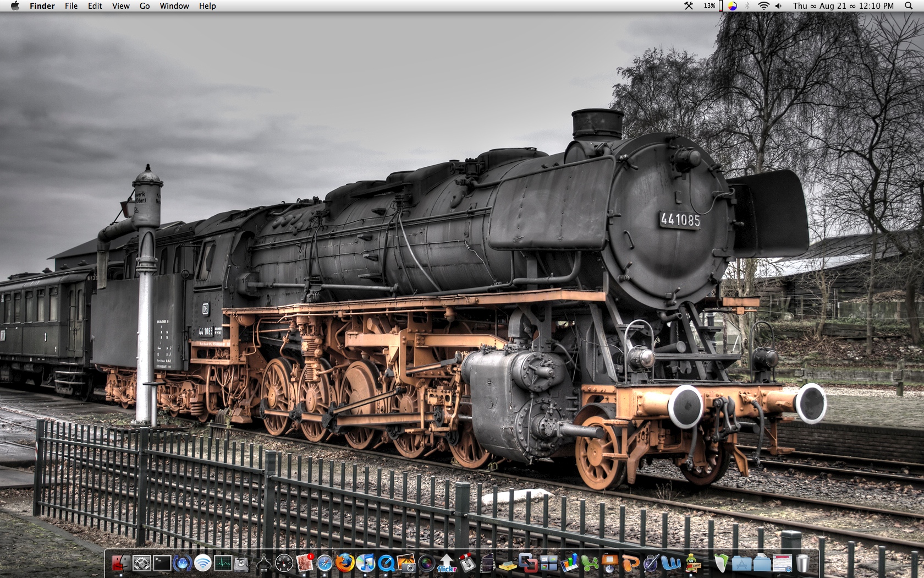Open the Finder application menu

[x=42, y=6]
